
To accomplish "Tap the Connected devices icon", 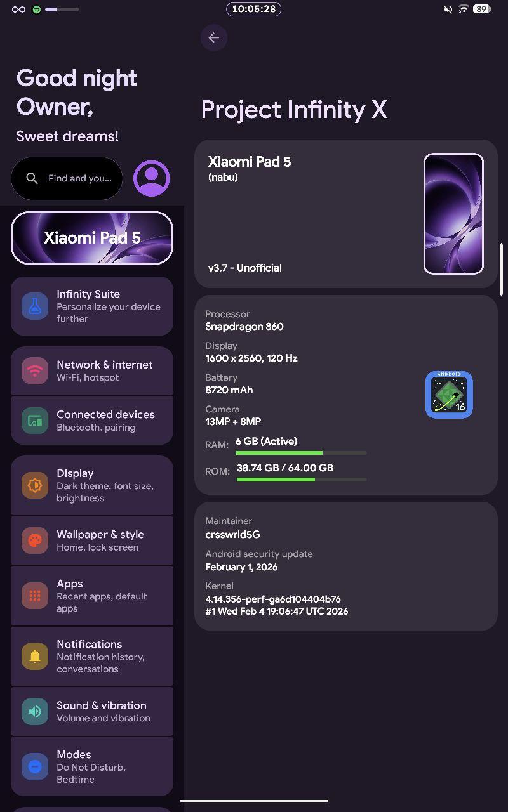I will coord(35,421).
